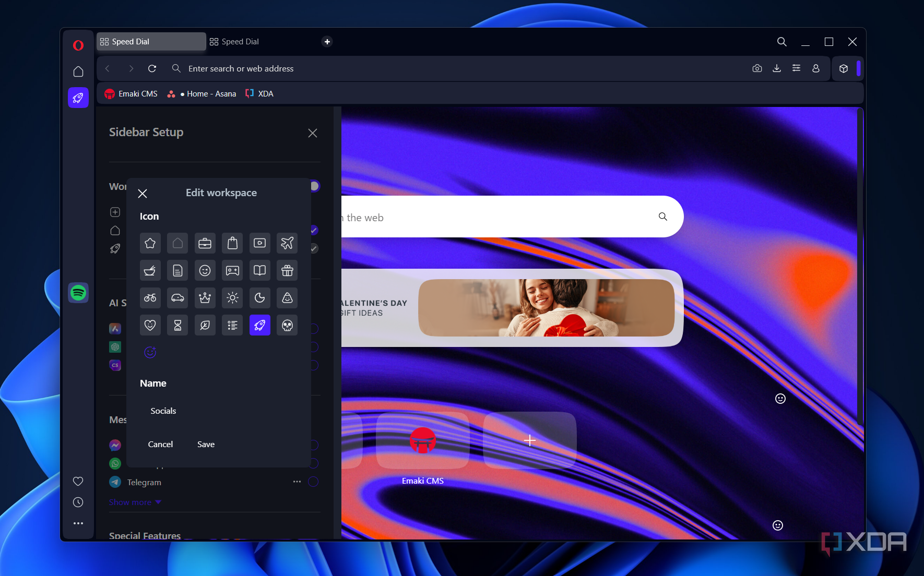The height and width of the screenshot is (576, 924).
Task: Toggle the rocket workspace checkbox
Action: click(x=314, y=248)
